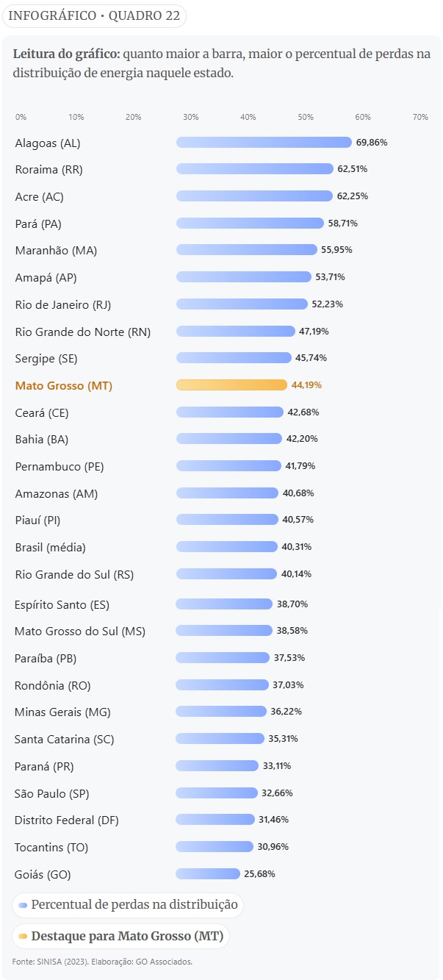Select the Goiás (GO) bar
The height and width of the screenshot is (980, 443).
[x=208, y=874]
